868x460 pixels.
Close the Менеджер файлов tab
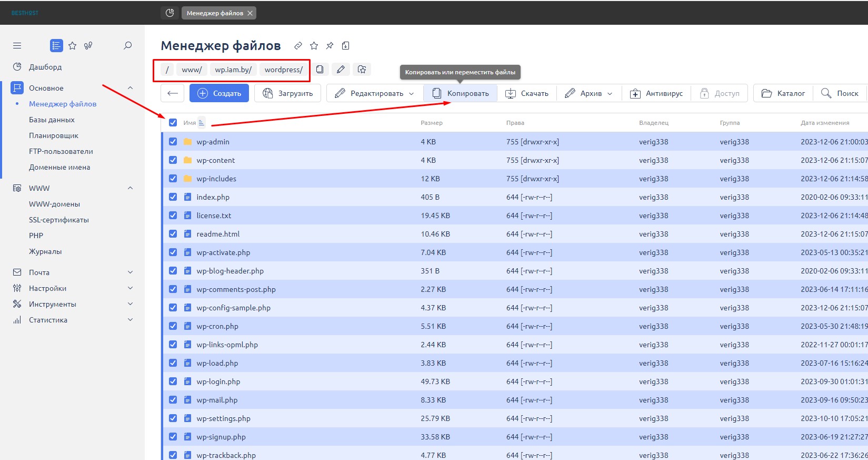[x=250, y=13]
